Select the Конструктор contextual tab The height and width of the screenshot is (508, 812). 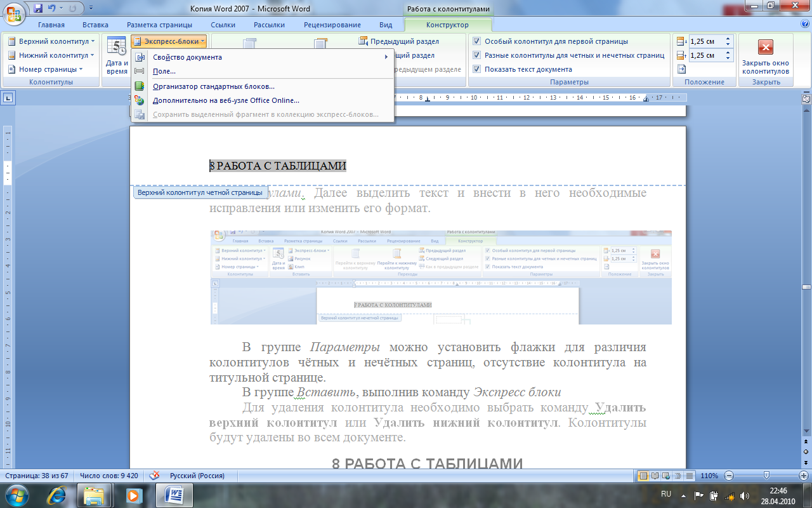point(448,25)
